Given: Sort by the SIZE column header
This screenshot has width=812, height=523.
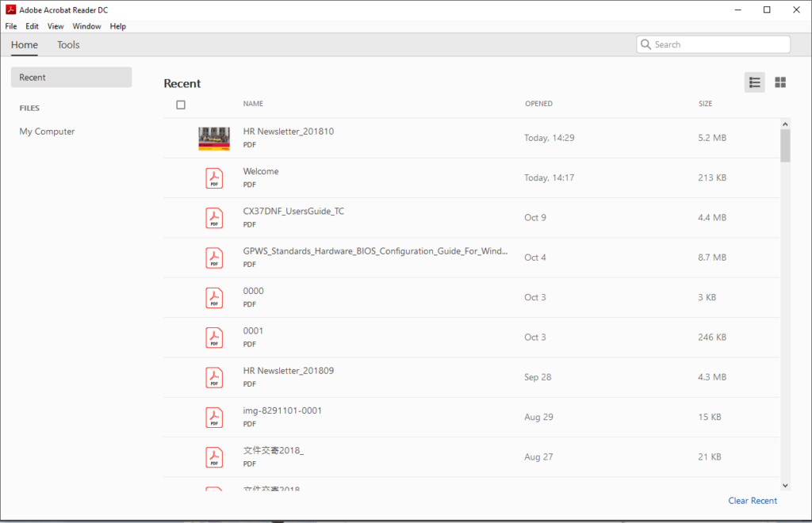Looking at the screenshot, I should pyautogui.click(x=705, y=103).
